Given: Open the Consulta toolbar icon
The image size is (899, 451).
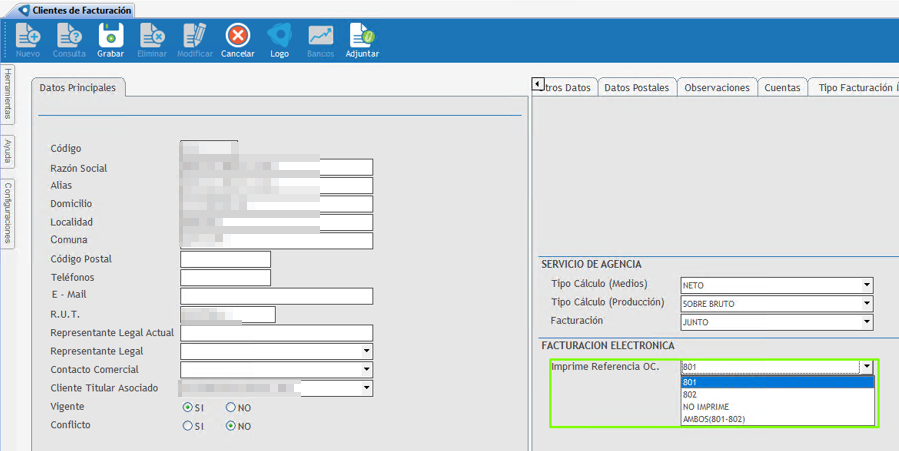Looking at the screenshot, I should coord(69,36).
